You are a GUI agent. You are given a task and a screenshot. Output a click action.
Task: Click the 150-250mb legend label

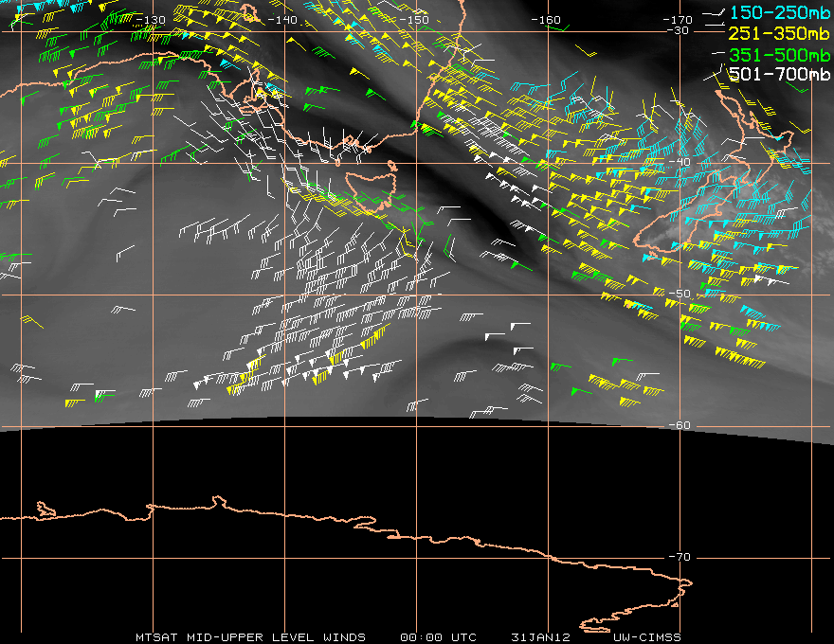779,12
